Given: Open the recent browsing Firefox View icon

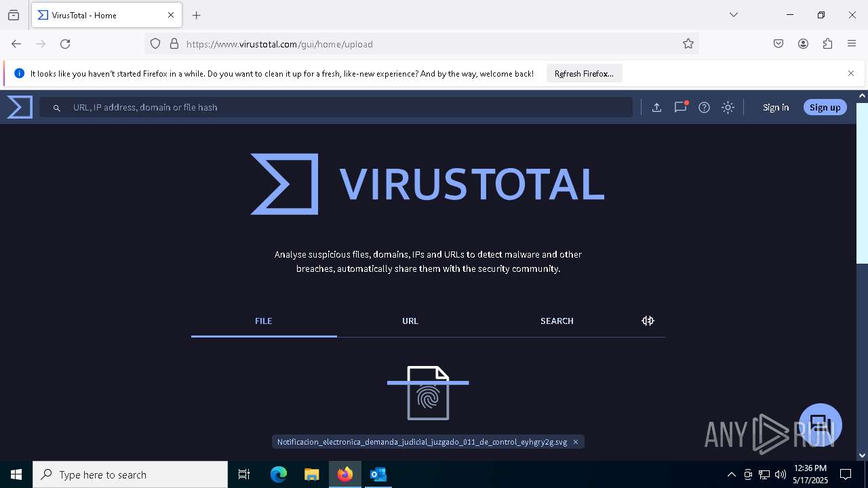Looking at the screenshot, I should coord(14,15).
